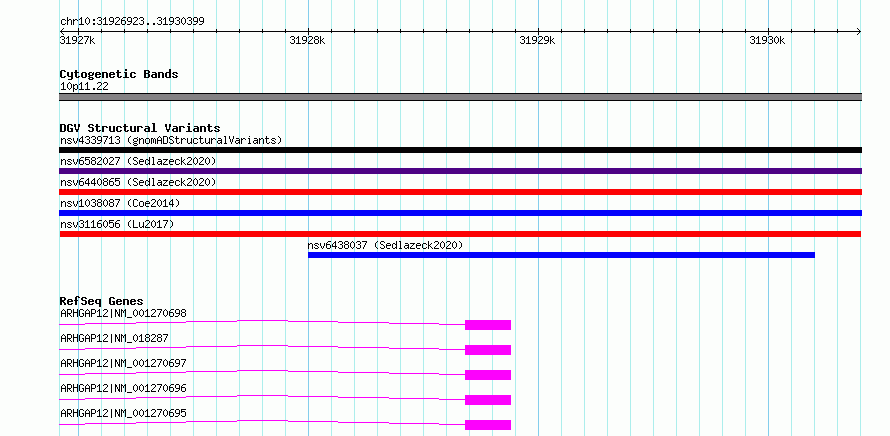
Task: Click the ARHGAP12|NM_001270697 transcript label
Action: (123, 363)
